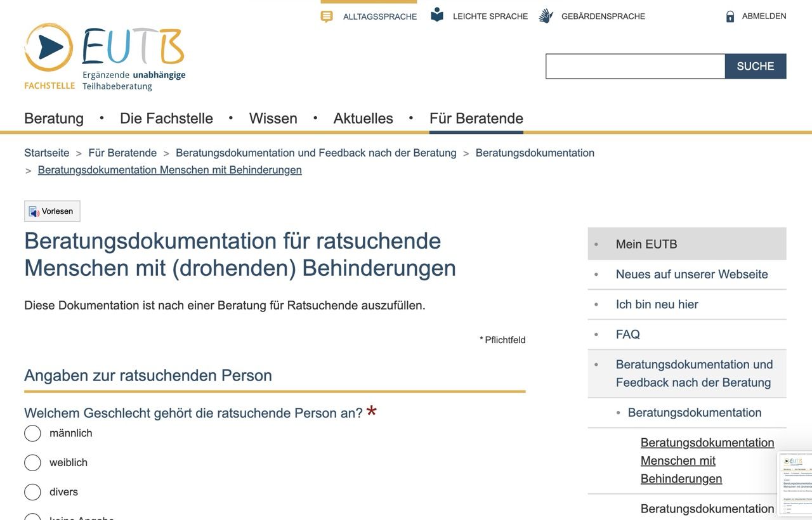Screen dimensions: 812x520
Task: Click the EUTB Fachstelle logo
Action: click(105, 58)
